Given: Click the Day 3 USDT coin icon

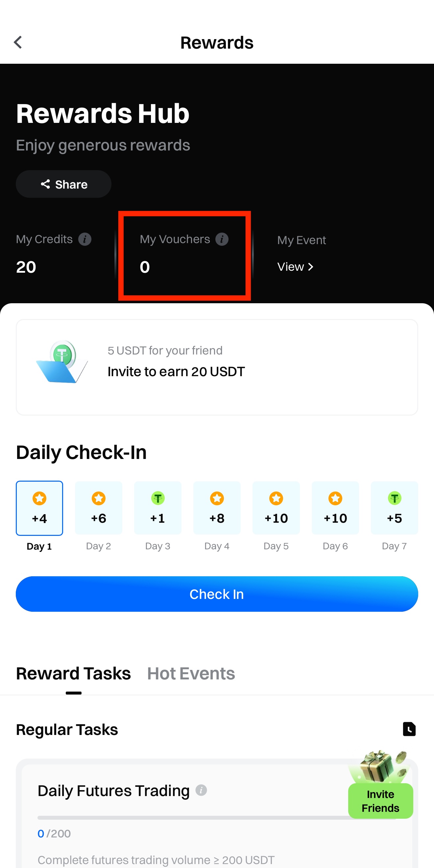Looking at the screenshot, I should coord(158,498).
